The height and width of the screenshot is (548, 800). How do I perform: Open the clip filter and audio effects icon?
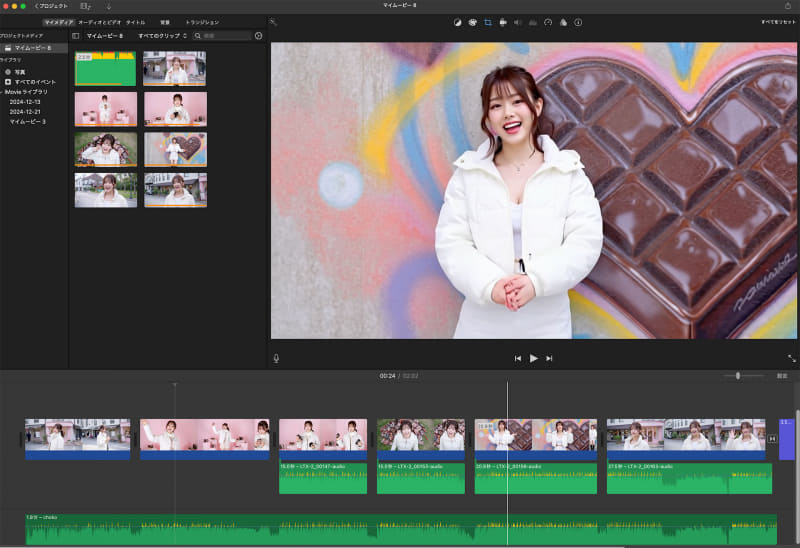point(563,22)
